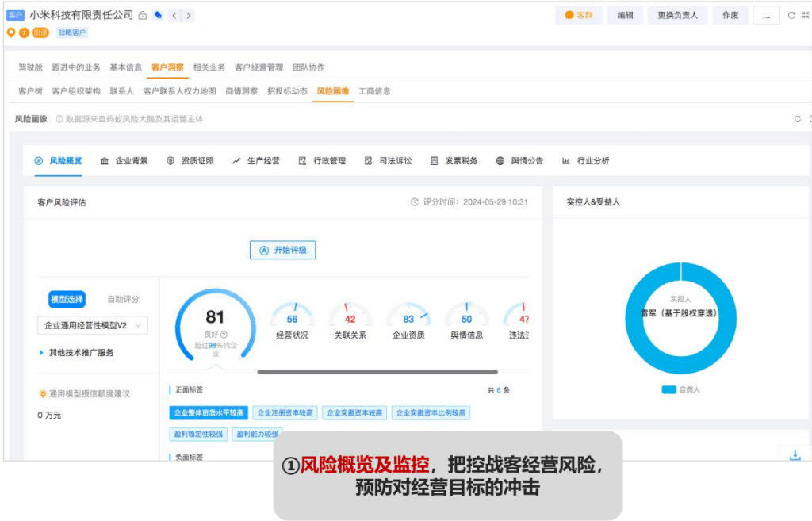
Task: Click the help icon next to 良好
Action: click(224, 335)
